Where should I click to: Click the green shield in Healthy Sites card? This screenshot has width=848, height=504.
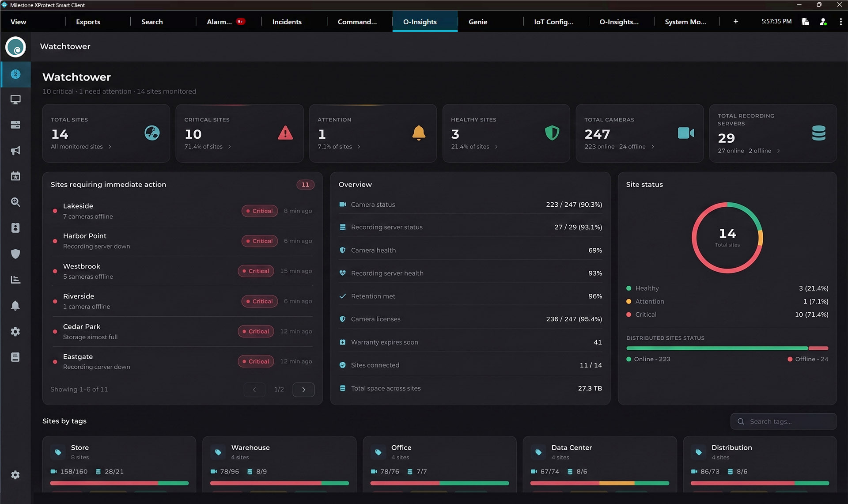click(x=552, y=133)
